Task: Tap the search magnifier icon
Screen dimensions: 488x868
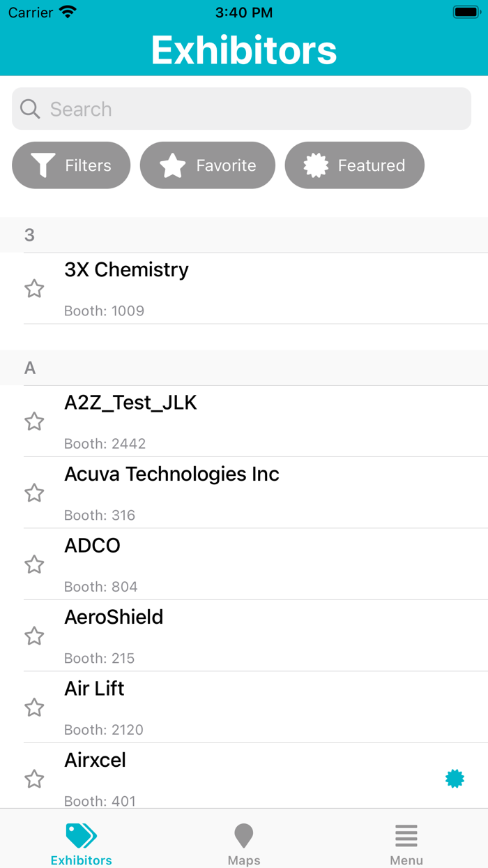Action: tap(30, 109)
